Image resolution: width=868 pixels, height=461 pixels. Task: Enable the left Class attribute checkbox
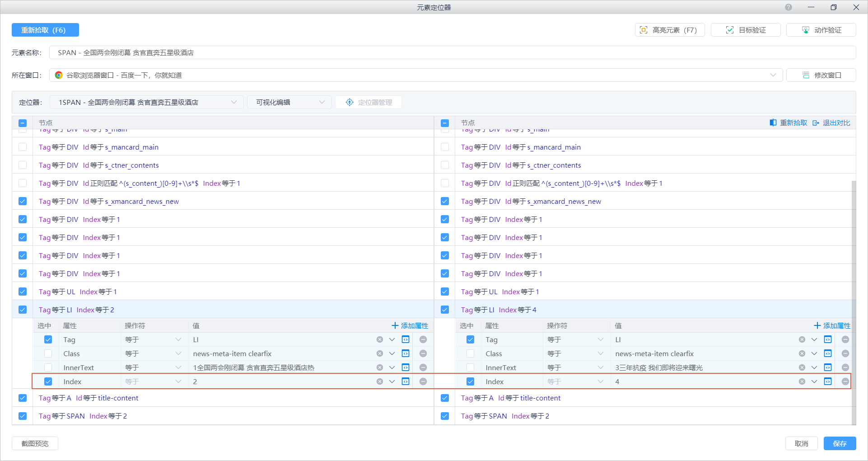48,353
